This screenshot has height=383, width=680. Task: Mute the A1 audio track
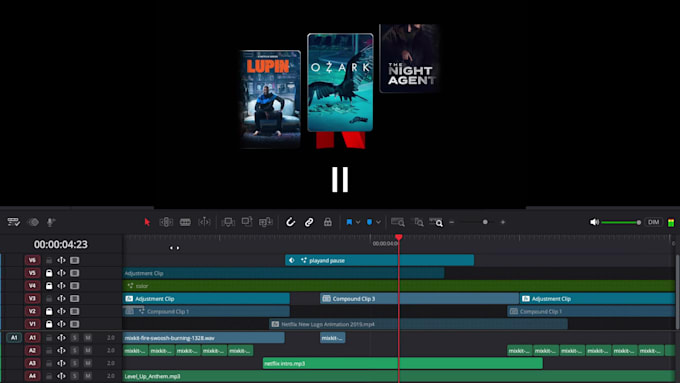(x=88, y=337)
